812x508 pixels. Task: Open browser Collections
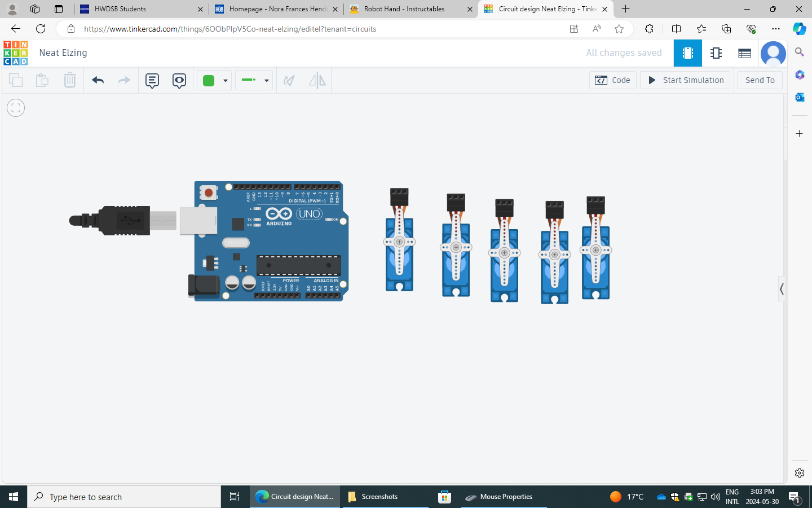coord(726,29)
